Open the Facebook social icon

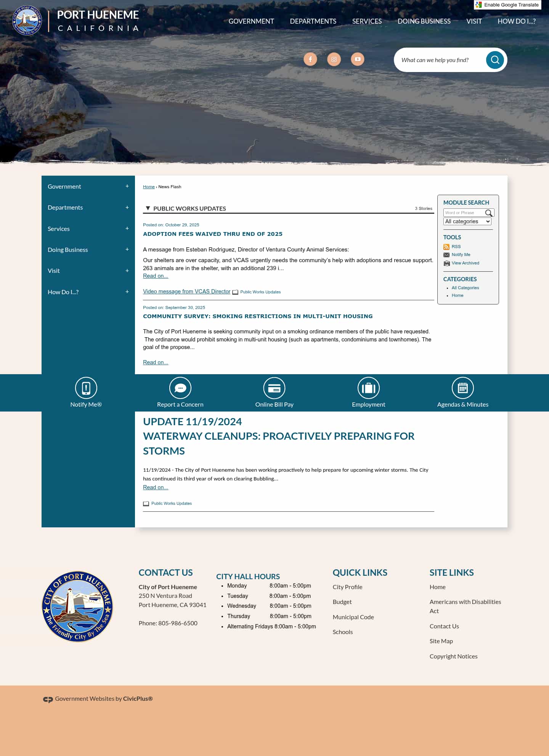[310, 59]
